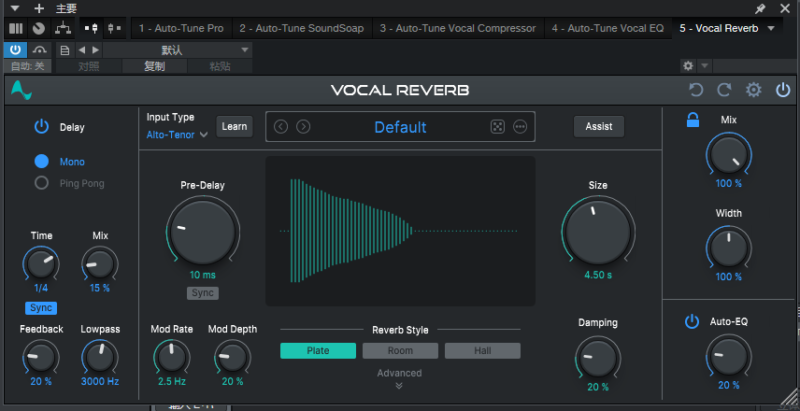The height and width of the screenshot is (411, 800).
Task: Open Vocal Reverb settings gear
Action: tap(754, 90)
